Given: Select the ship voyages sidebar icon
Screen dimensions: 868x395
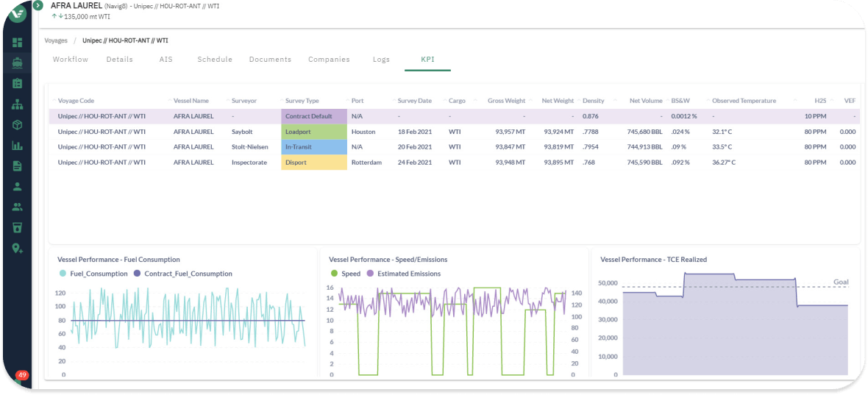Looking at the screenshot, I should (x=17, y=63).
